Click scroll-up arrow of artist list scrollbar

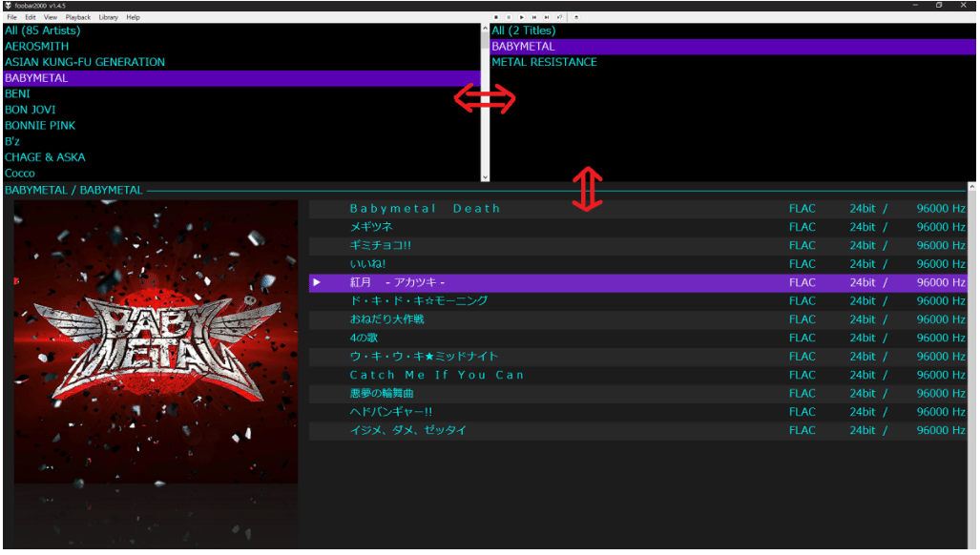pos(485,28)
